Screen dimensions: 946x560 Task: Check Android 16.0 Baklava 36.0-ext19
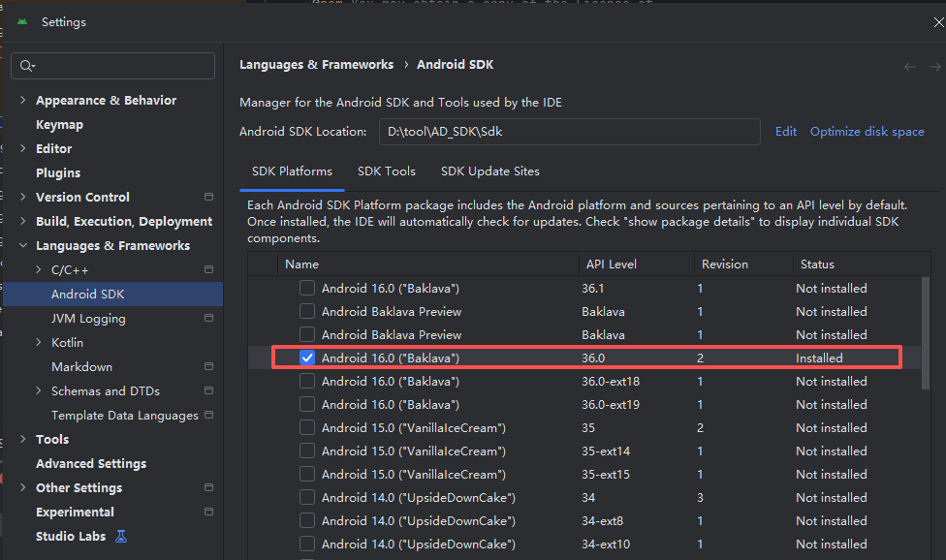point(307,404)
